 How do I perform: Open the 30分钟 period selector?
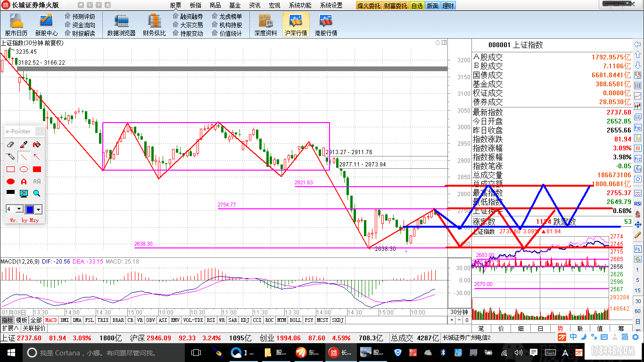click(x=458, y=312)
